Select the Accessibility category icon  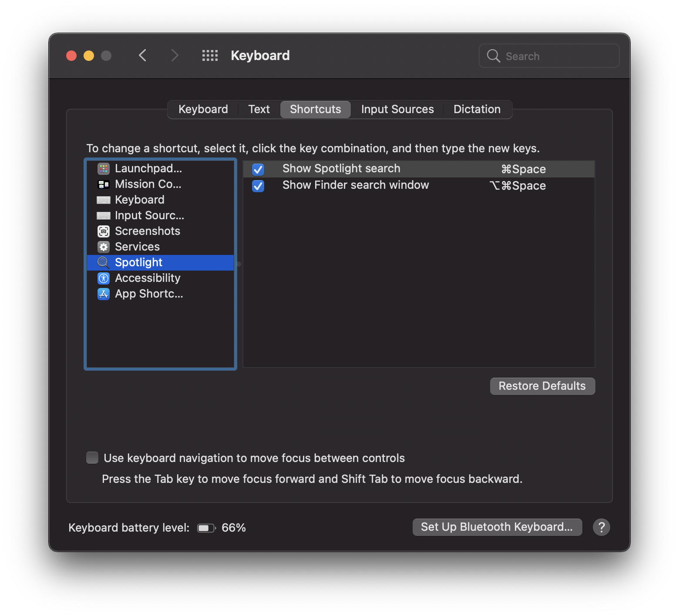pyautogui.click(x=103, y=278)
